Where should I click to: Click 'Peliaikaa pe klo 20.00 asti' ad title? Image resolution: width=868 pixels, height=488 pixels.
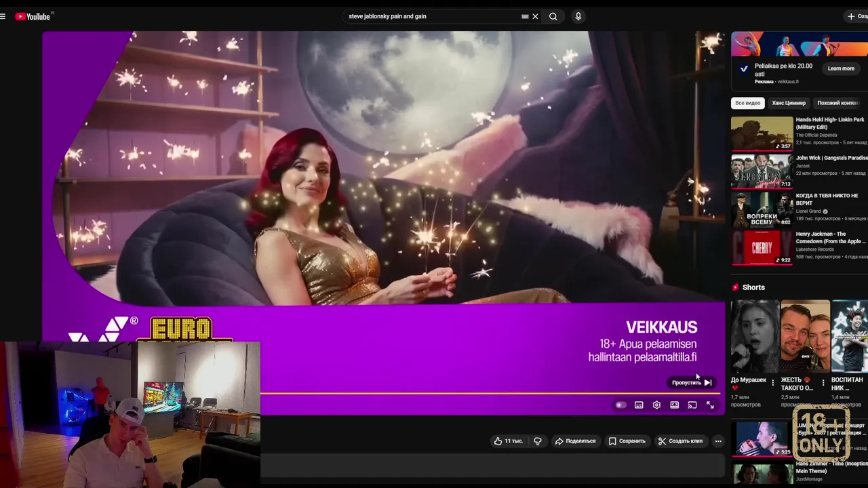[783, 70]
